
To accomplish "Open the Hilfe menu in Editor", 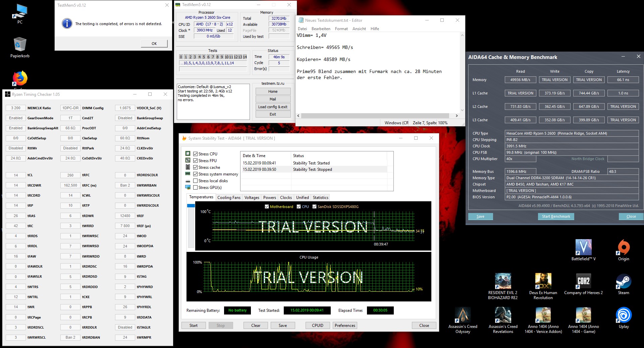I will pyautogui.click(x=375, y=29).
